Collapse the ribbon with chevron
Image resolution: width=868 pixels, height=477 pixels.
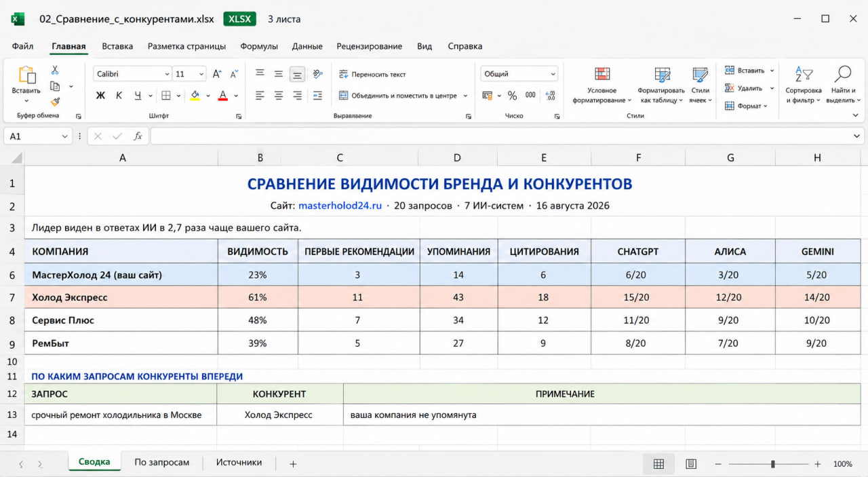click(855, 116)
